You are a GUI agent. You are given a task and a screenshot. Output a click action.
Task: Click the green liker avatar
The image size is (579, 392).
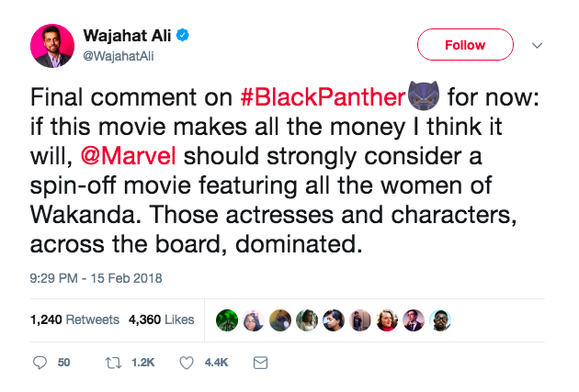pyautogui.click(x=225, y=319)
